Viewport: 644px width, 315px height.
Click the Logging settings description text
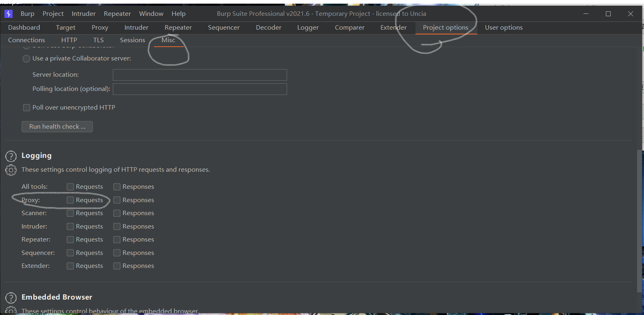(x=116, y=170)
